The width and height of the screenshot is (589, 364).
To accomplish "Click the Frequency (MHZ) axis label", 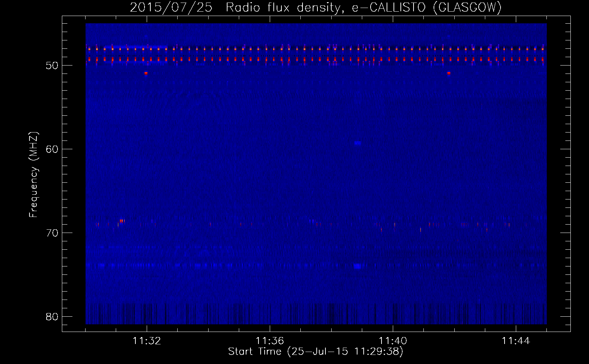I will tap(33, 175).
